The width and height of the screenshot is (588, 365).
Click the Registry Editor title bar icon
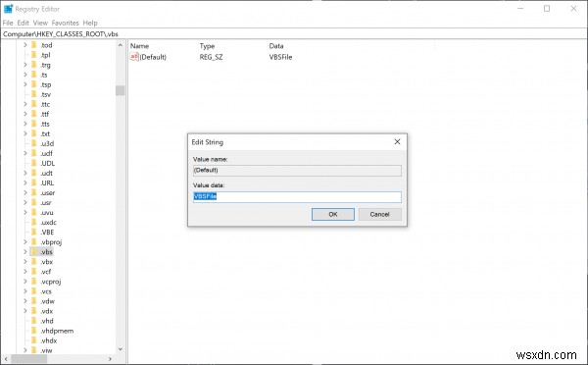tap(8, 9)
